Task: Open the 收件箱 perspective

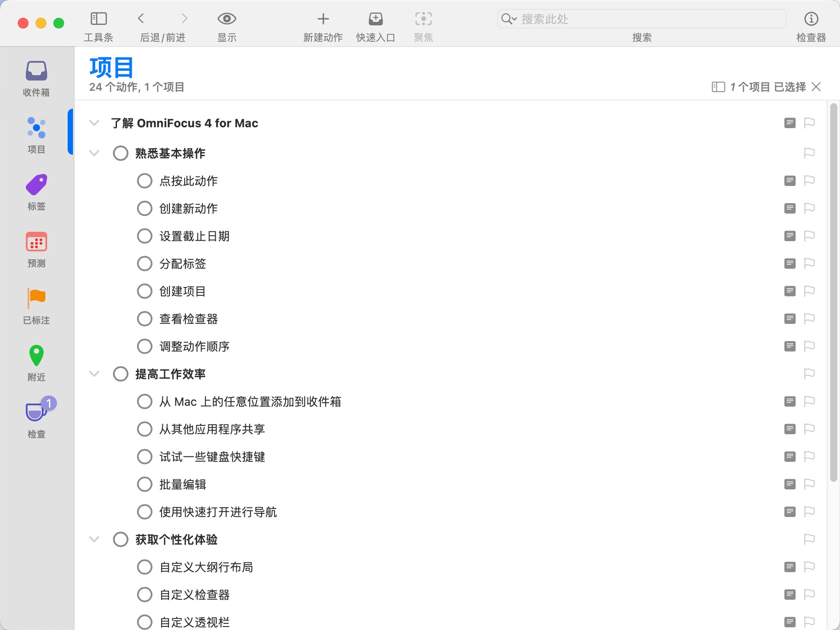Action: click(36, 79)
